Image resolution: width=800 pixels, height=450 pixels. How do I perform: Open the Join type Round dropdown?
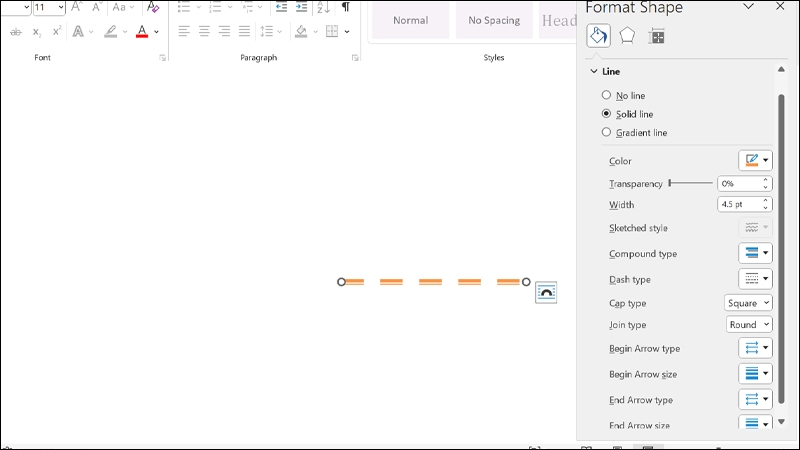coord(749,324)
